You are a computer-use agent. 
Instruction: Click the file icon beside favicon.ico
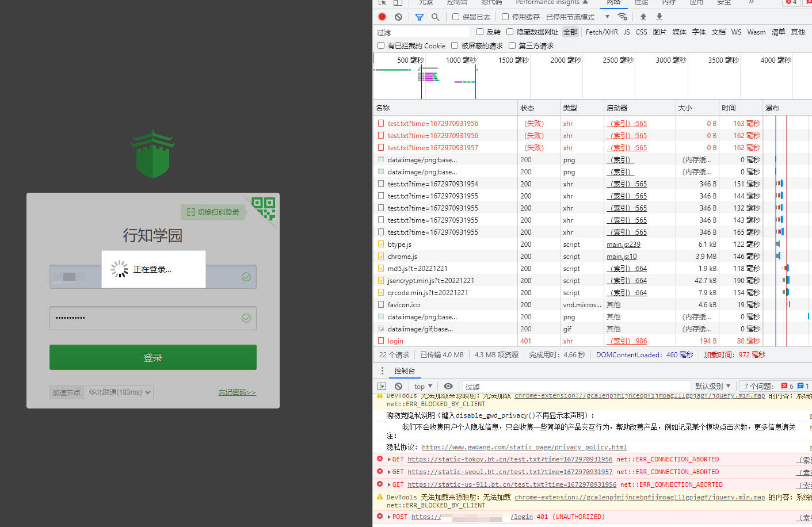click(x=381, y=305)
